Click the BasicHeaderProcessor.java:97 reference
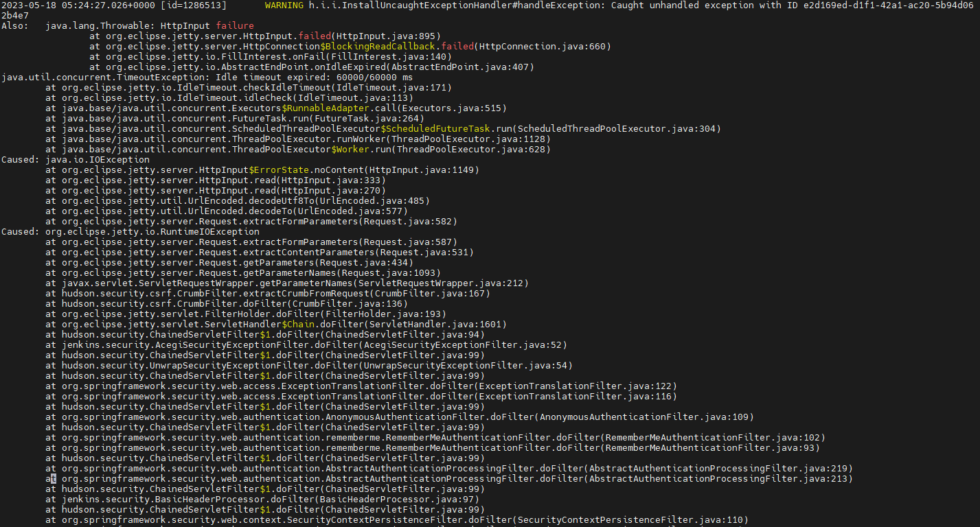Screen dimensions: 980x527 coord(424,499)
